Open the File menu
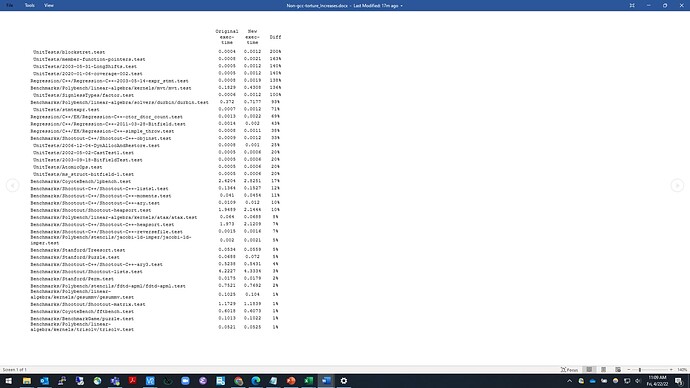Viewport: 690px width, 388px height. pyautogui.click(x=9, y=5)
